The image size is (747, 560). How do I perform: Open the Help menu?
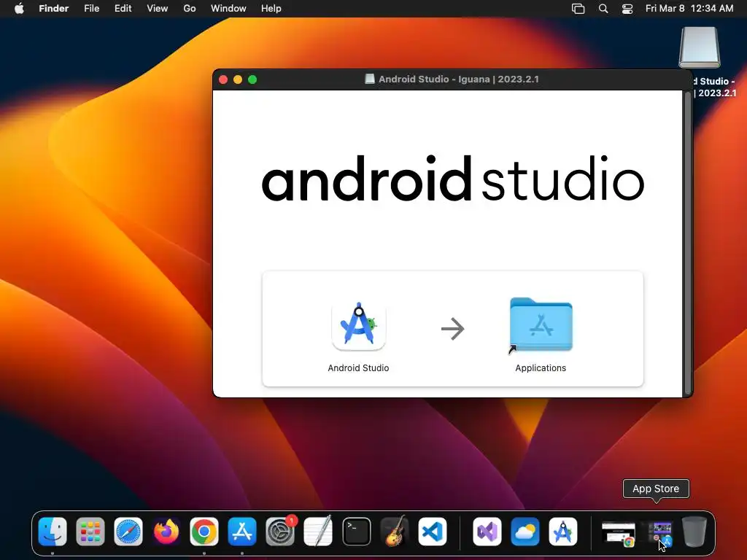pyautogui.click(x=271, y=8)
